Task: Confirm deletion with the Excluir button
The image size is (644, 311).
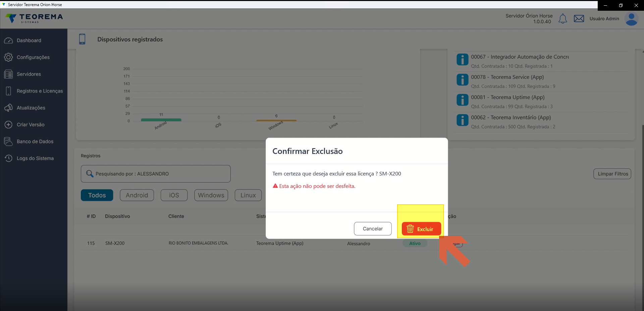Action: (421, 229)
